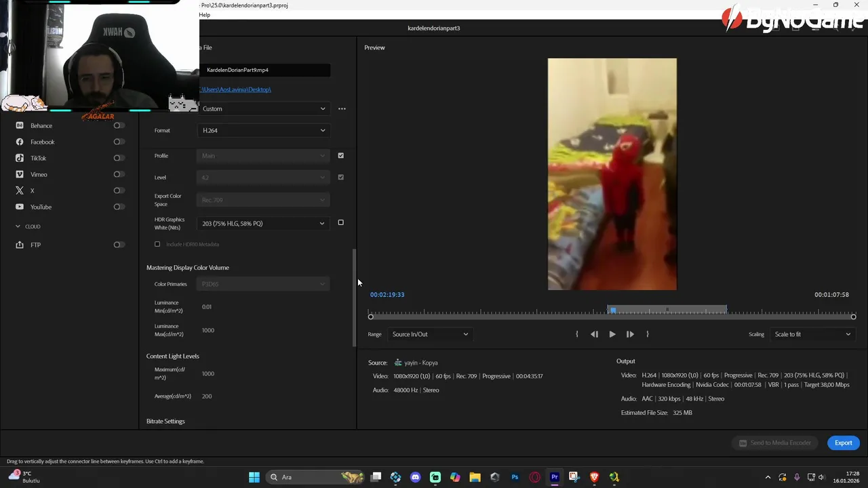Open the Color Primaries P3D65 dropdown
The height and width of the screenshot is (488, 868).
point(264,284)
